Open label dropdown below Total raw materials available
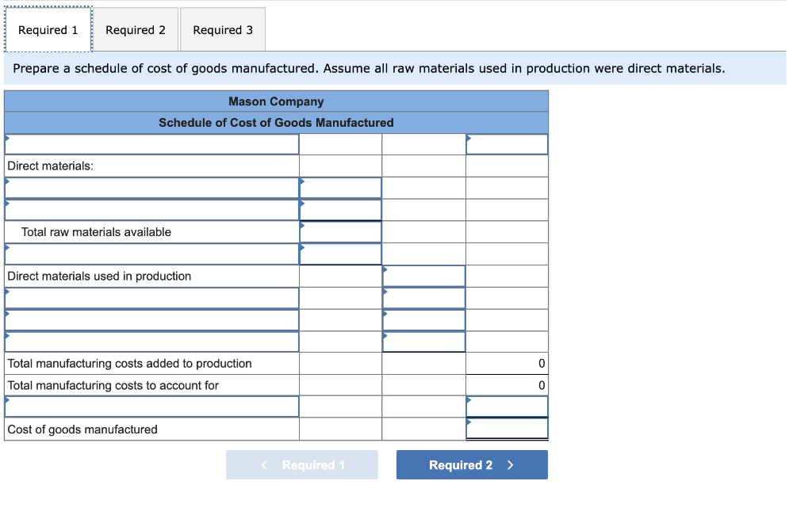 click(151, 254)
